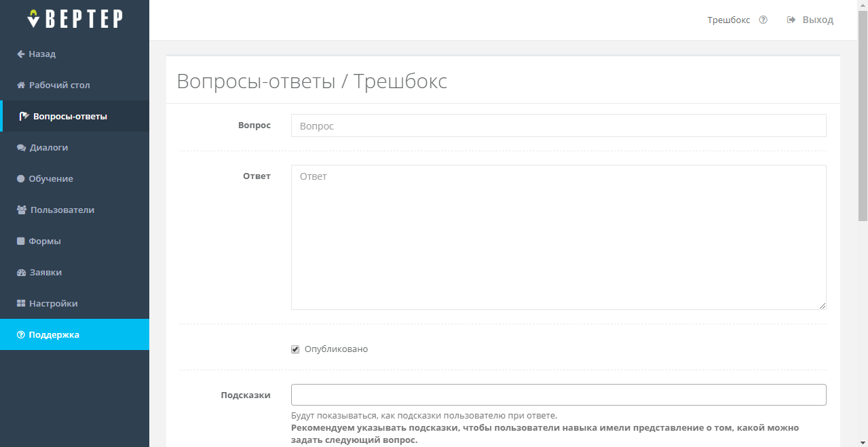Click the icon beside Вопросы-ответы in sidebar
The height and width of the screenshot is (447, 868).
[24, 117]
